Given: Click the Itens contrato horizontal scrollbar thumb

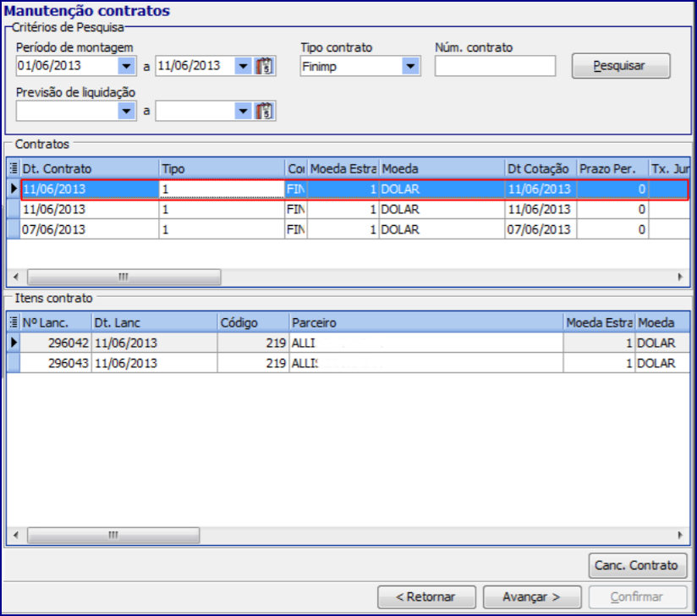Looking at the screenshot, I should (113, 535).
